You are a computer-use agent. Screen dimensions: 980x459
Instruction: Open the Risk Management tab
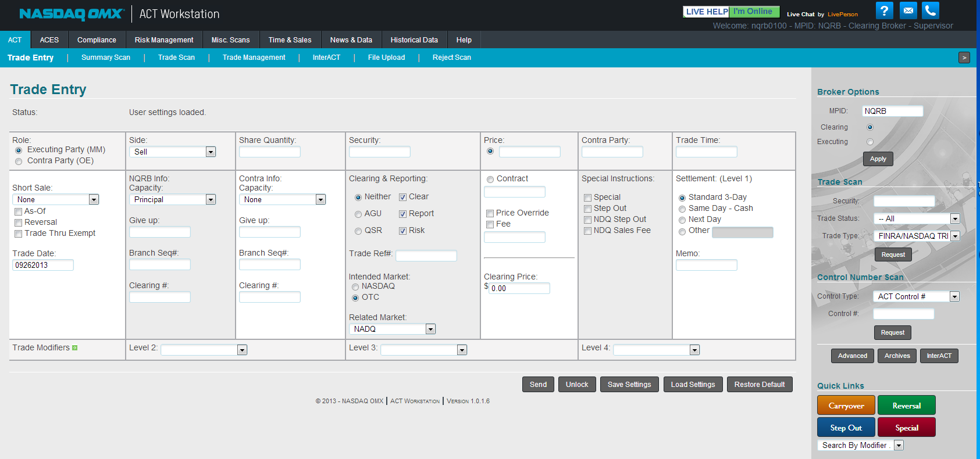[164, 40]
